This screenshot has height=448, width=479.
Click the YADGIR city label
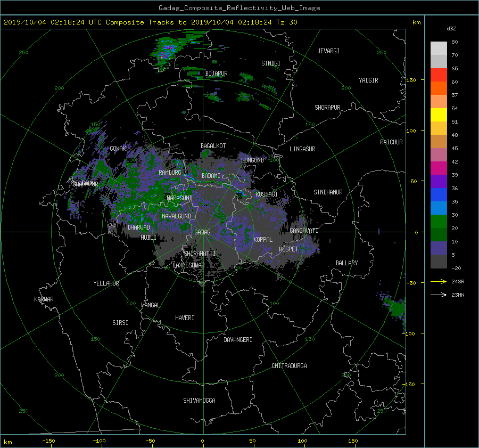pos(368,80)
